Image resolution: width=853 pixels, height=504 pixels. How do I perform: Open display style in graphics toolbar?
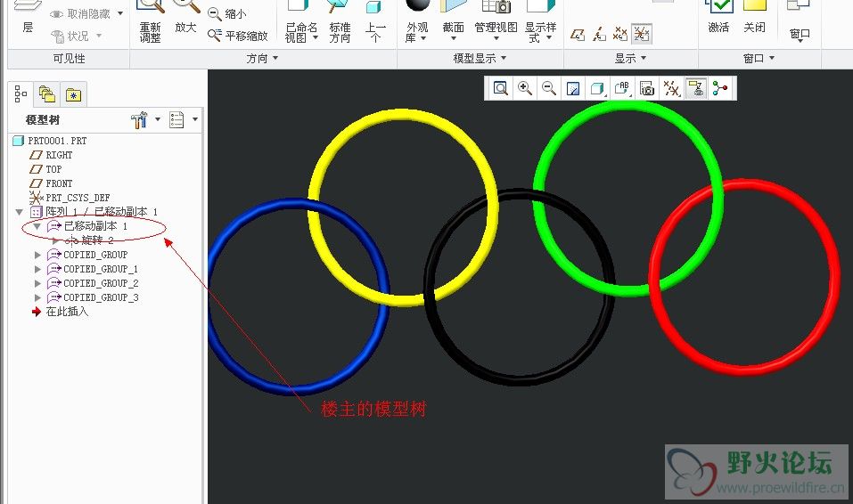tap(598, 88)
